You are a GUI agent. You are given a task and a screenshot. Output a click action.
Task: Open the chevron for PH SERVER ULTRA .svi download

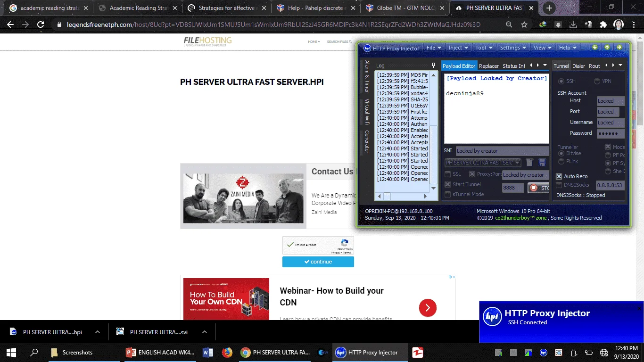(x=205, y=332)
